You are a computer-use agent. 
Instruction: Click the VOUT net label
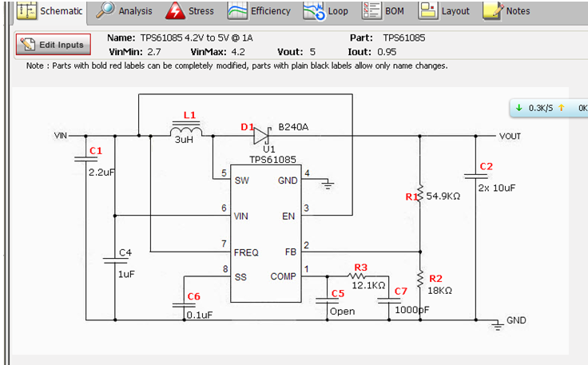tap(510, 137)
